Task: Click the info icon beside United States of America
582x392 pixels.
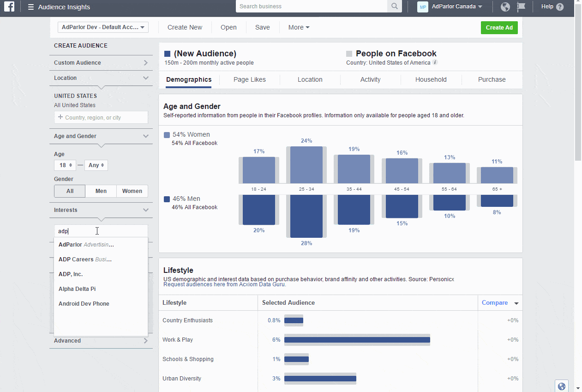Action: [436, 62]
